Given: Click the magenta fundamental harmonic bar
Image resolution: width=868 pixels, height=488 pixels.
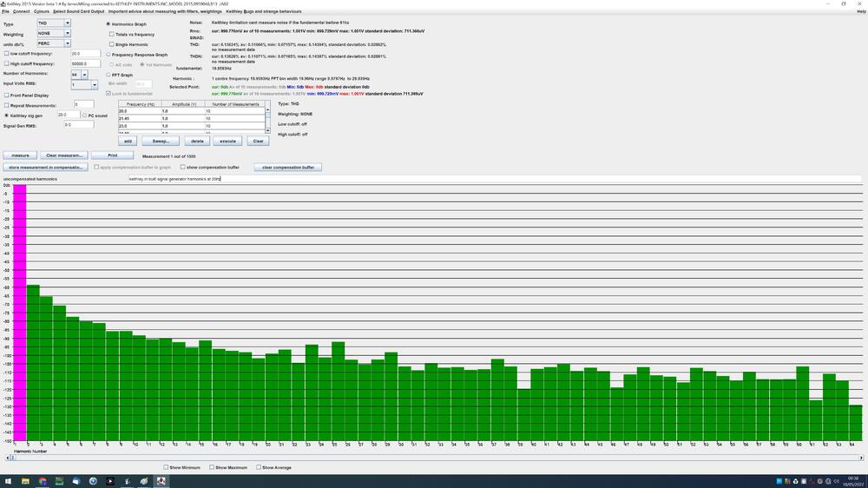Looking at the screenshot, I should tap(20, 313).
